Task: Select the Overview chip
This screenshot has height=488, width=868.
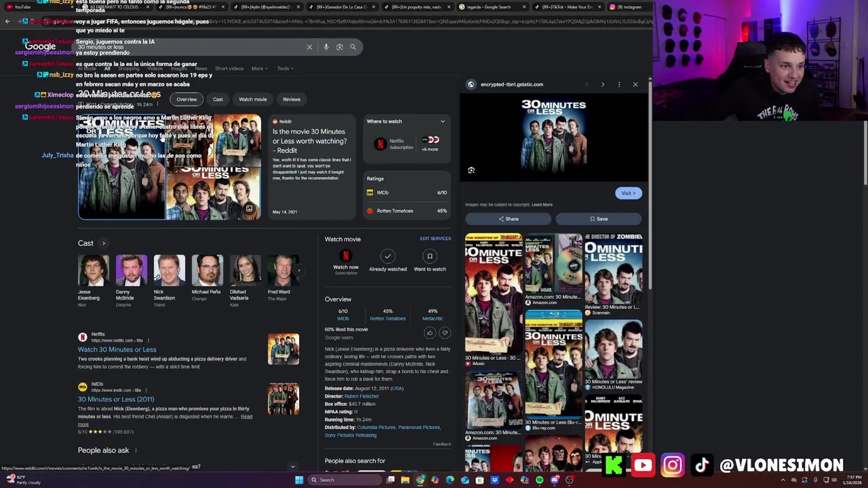Action: (186, 100)
